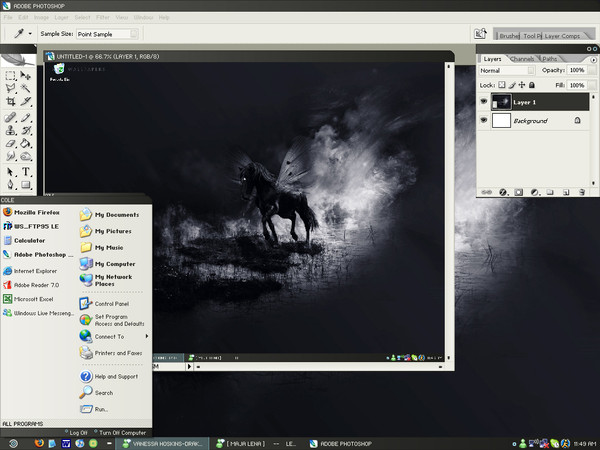This screenshot has height=450, width=600.
Task: Hide Layer 1 with its eye icon
Action: tap(484, 102)
